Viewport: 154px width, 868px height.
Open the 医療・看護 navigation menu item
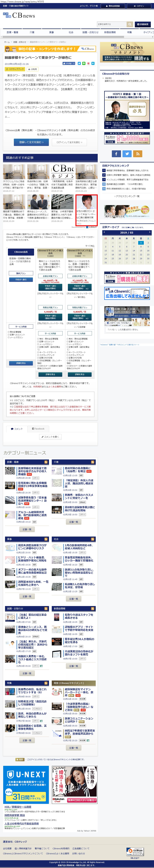coord(12,32)
